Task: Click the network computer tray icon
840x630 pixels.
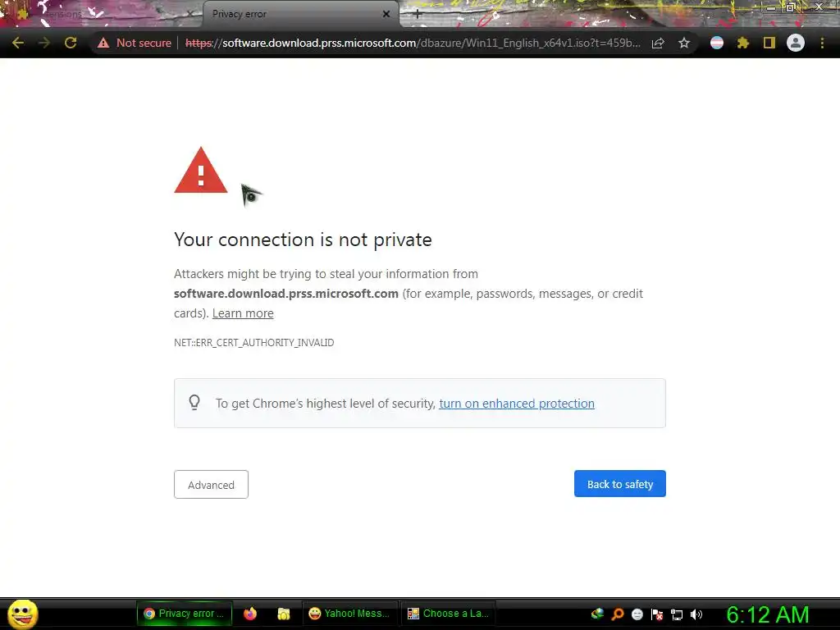Action: click(x=677, y=614)
